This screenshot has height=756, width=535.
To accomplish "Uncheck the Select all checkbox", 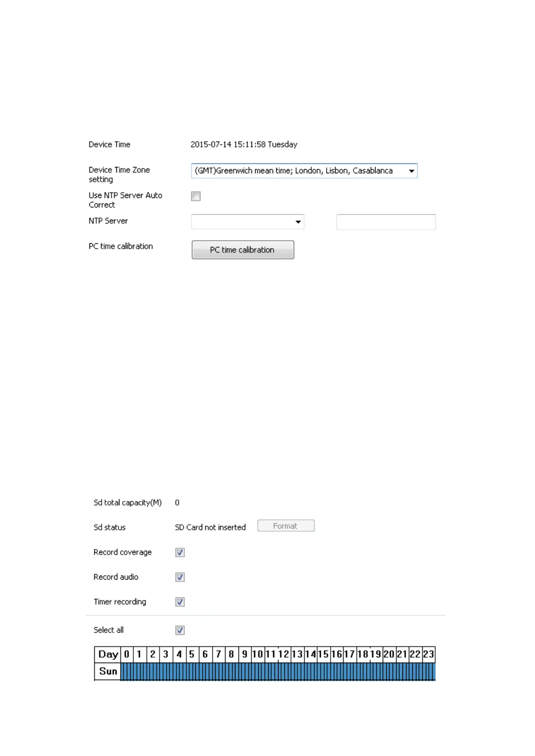I will 180,630.
